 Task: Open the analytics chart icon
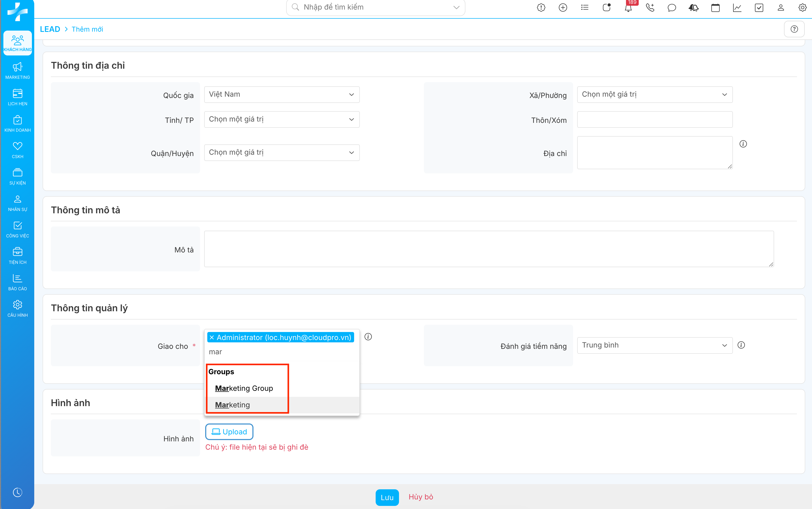737,8
